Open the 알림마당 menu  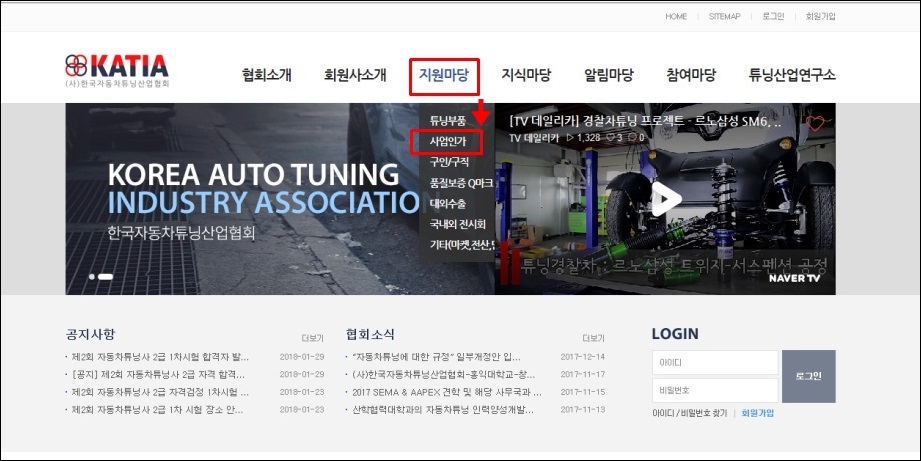609,75
